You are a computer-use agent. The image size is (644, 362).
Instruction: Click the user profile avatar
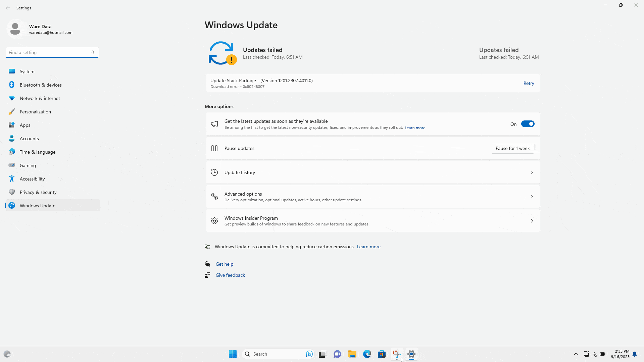tap(15, 29)
